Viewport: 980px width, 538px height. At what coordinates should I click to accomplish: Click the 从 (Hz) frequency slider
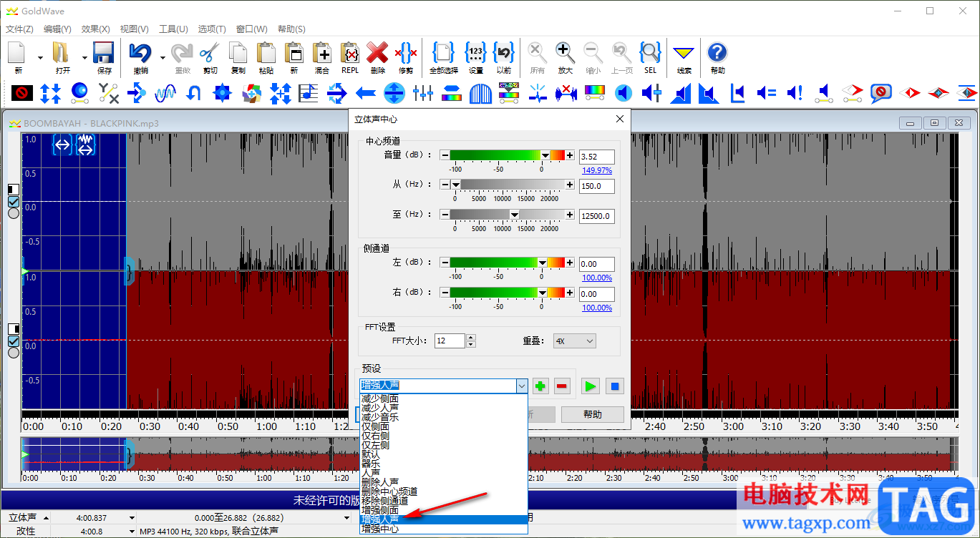click(x=507, y=185)
